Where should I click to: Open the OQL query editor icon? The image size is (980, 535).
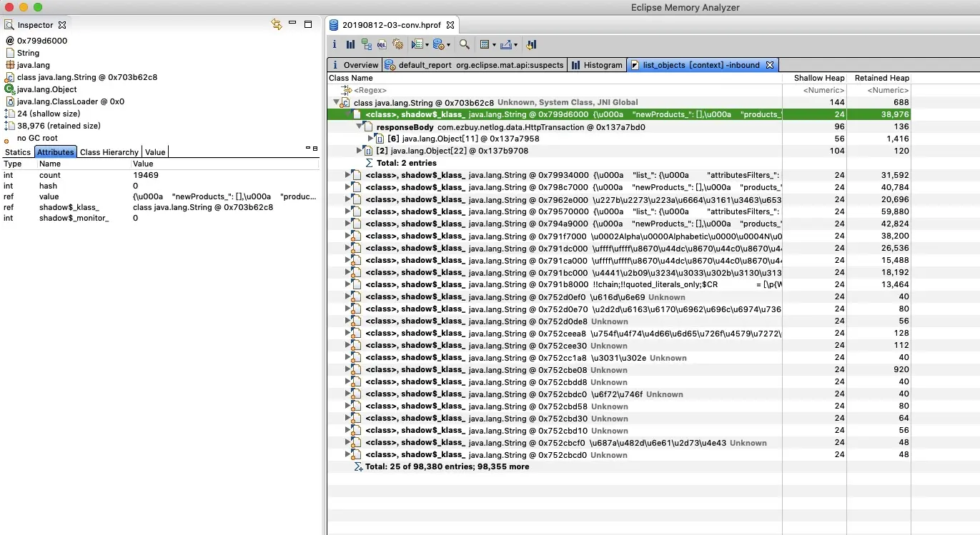[382, 44]
